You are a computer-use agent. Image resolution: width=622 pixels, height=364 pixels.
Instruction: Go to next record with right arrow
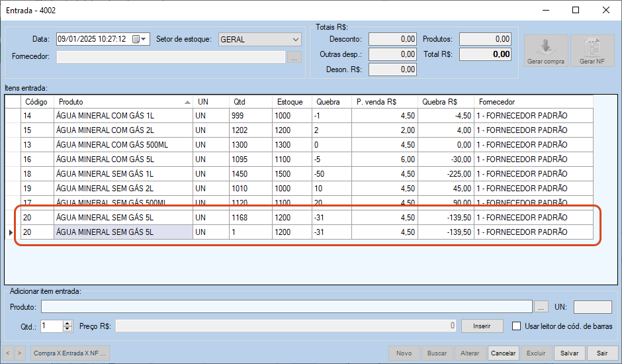tap(21, 353)
